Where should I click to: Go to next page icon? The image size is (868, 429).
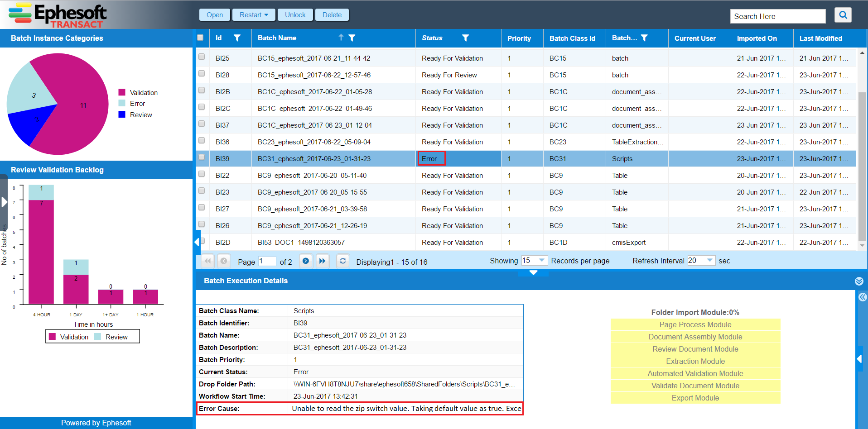306,261
